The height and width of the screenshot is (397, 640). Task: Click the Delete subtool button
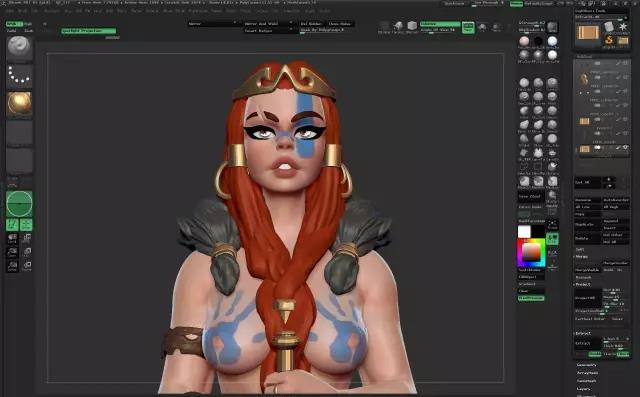tap(588, 238)
